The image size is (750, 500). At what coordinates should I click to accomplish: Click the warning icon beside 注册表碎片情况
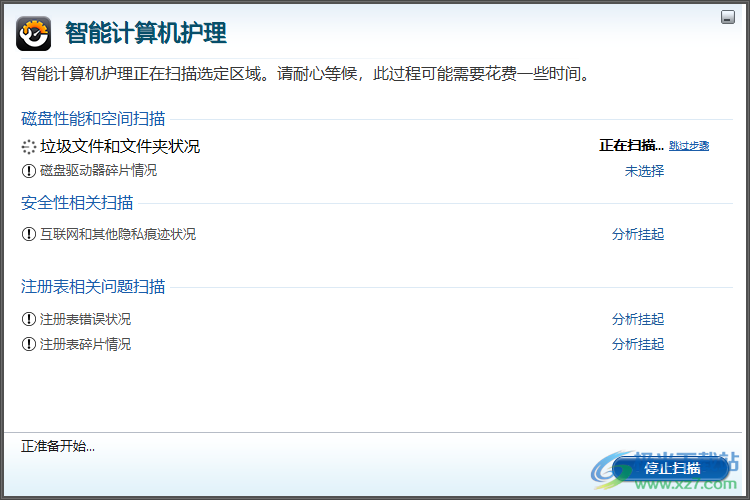pyautogui.click(x=29, y=344)
